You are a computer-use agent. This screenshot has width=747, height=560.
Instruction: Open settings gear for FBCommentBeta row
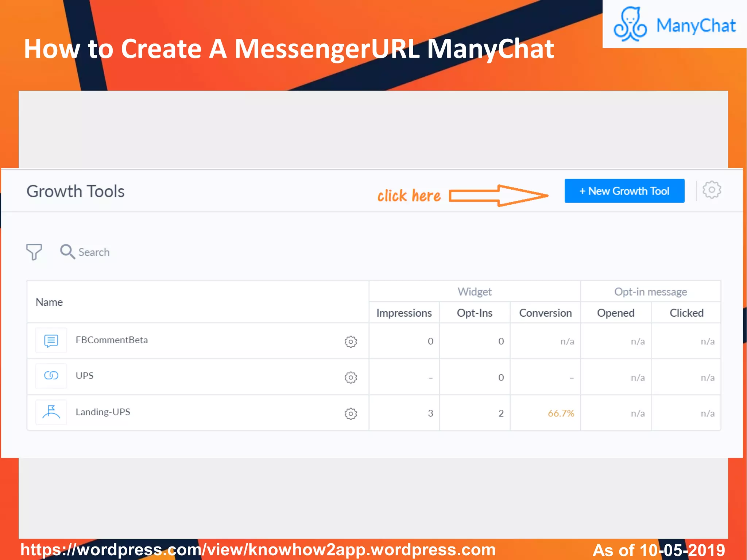click(351, 341)
